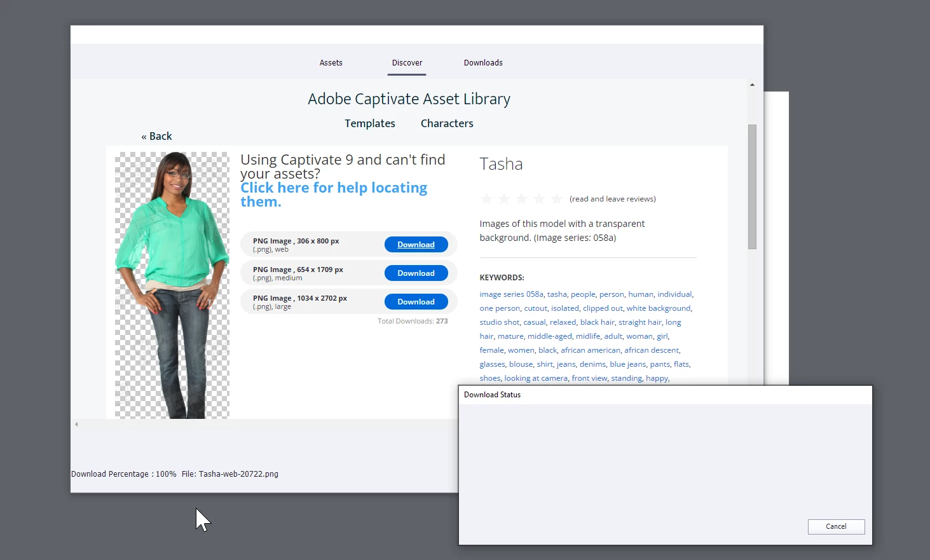Screen dimensions: 930x560
Task: Open the Templates section
Action: 370,123
